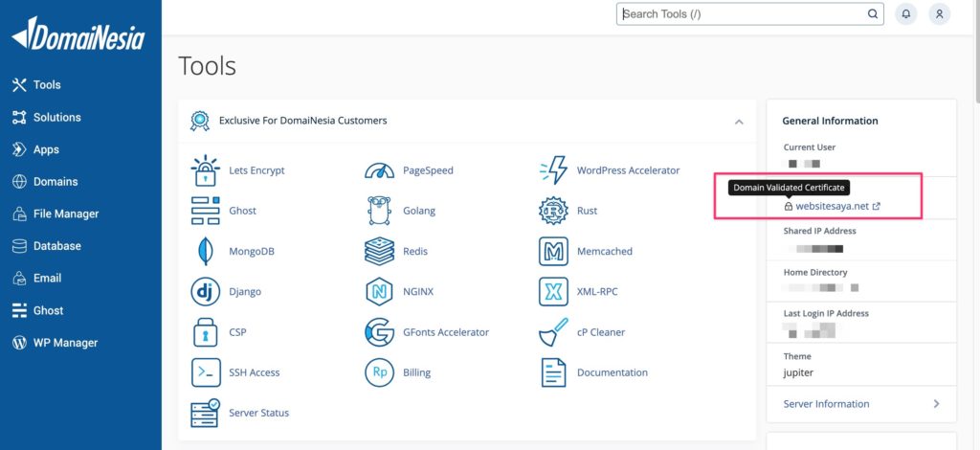Image resolution: width=980 pixels, height=450 pixels.
Task: Open WordPress Accelerator lightning icon
Action: click(x=553, y=170)
